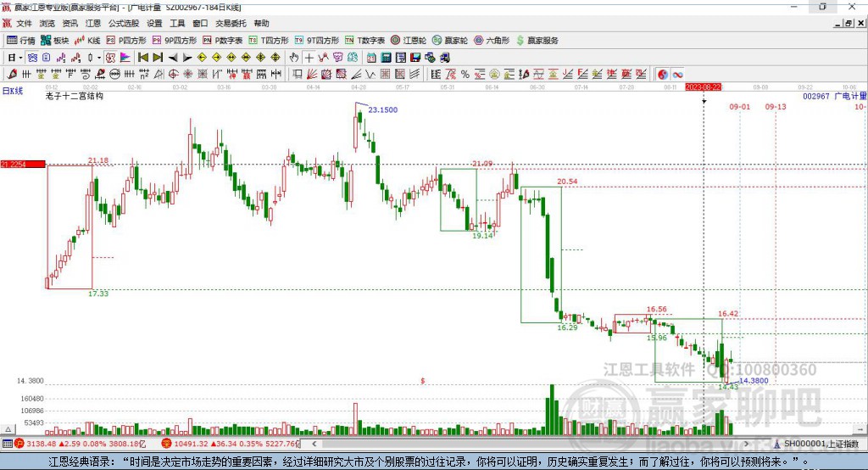Screen dimensions: 868x470
Task: Open the P数字表 tool
Action: pos(223,41)
